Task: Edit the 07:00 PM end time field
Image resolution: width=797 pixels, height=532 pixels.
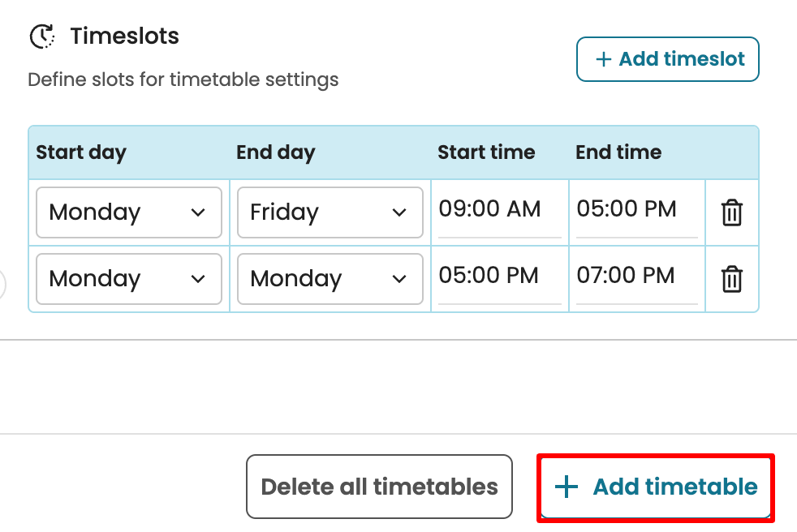Action: pyautogui.click(x=635, y=276)
